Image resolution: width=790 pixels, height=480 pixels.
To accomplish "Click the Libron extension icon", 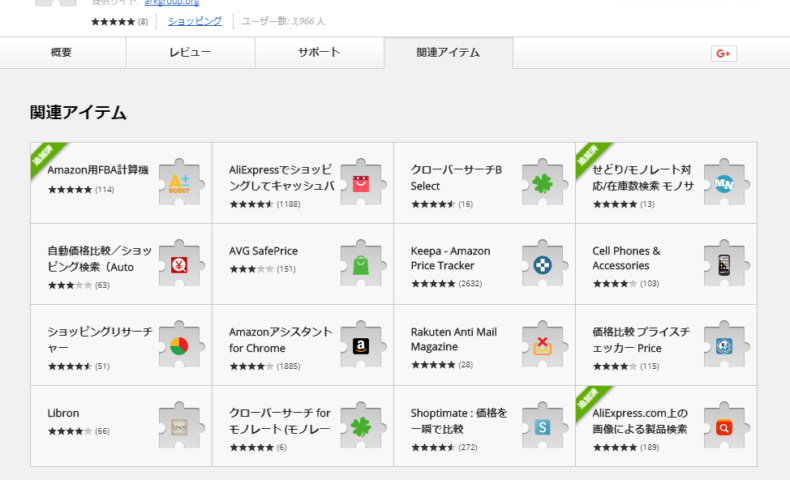I will [x=181, y=426].
